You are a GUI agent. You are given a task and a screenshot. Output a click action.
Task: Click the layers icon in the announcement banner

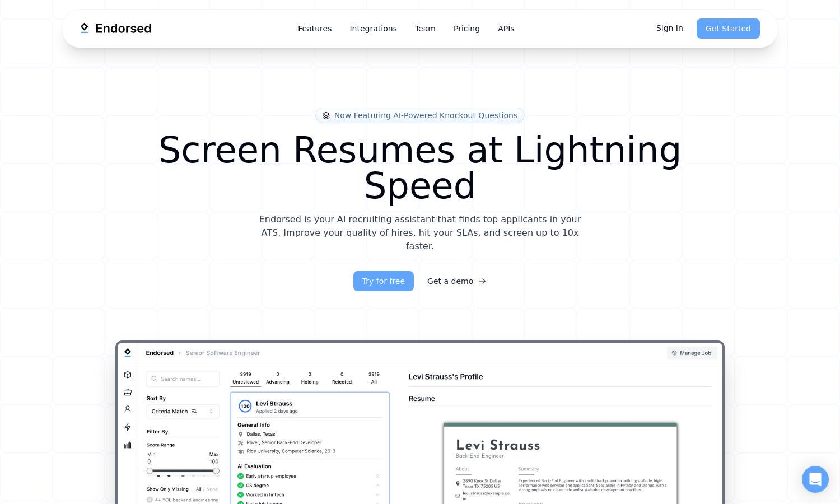click(326, 115)
